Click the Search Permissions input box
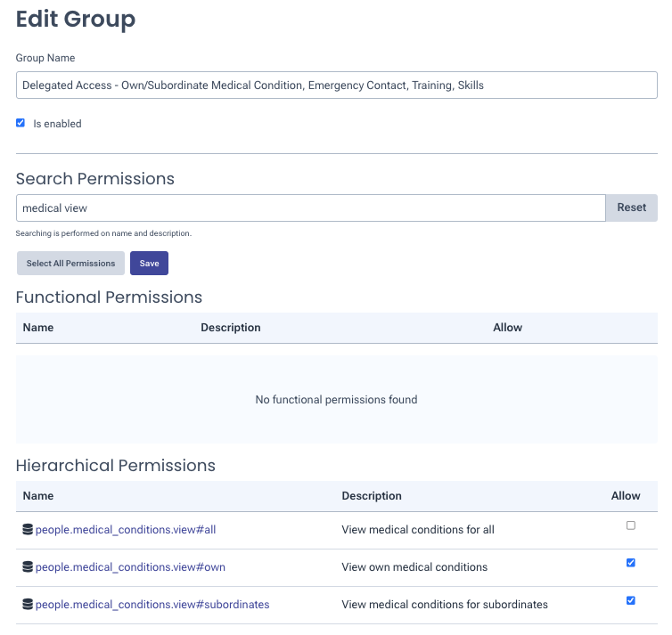 click(310, 208)
